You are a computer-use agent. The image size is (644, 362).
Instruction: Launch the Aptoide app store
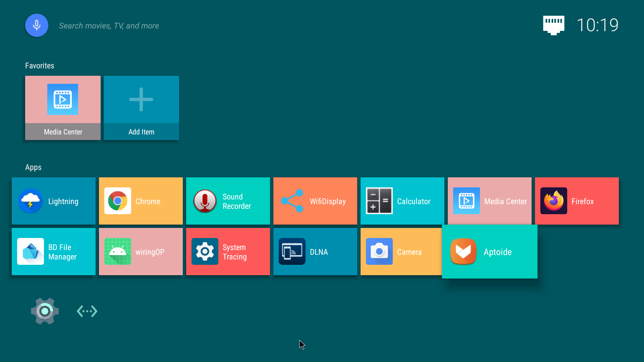(490, 252)
